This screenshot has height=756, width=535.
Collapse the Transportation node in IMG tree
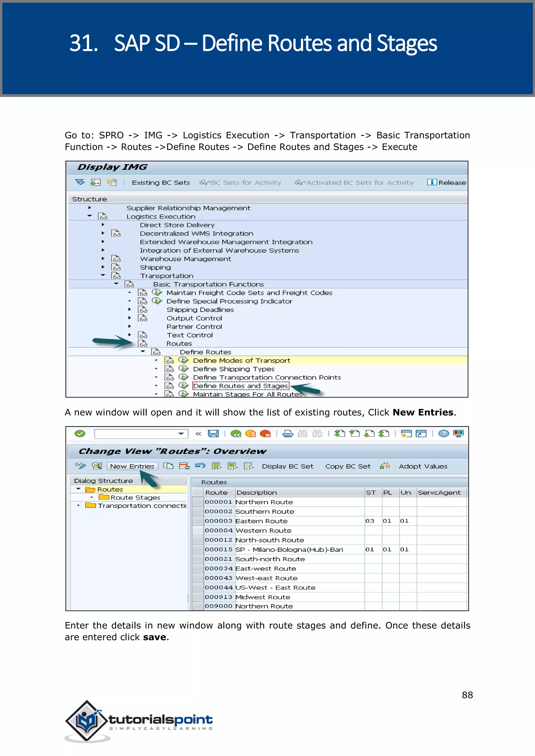tap(103, 275)
